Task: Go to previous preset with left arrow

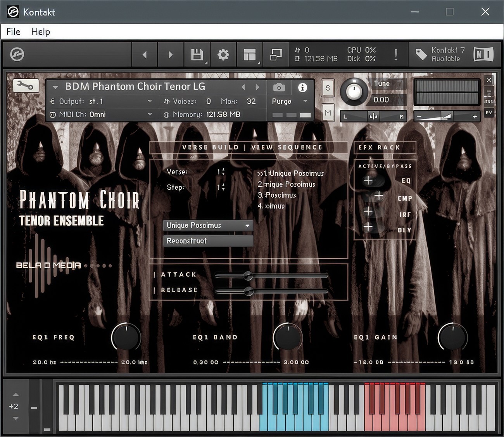Action: [x=145, y=55]
